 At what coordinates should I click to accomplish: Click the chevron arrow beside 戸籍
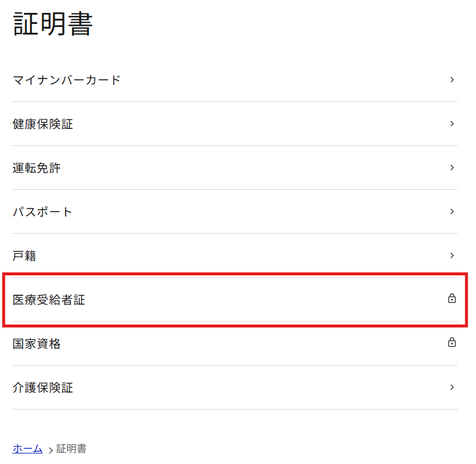(452, 255)
